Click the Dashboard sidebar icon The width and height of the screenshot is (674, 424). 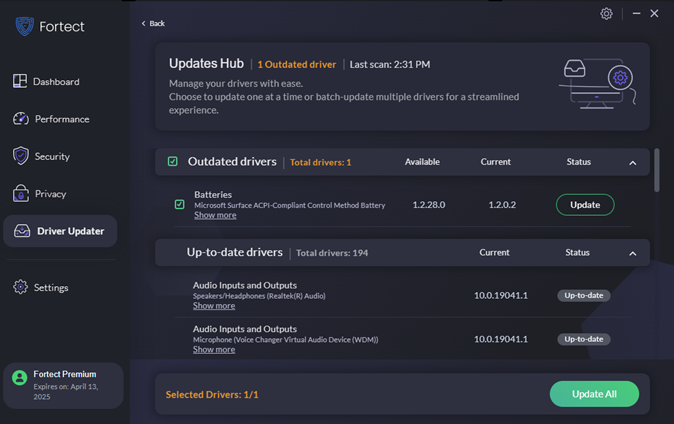coord(20,81)
